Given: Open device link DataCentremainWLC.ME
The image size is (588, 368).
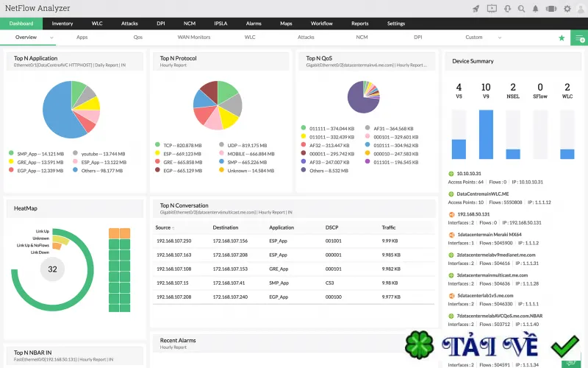Looking at the screenshot, I should click(483, 194).
